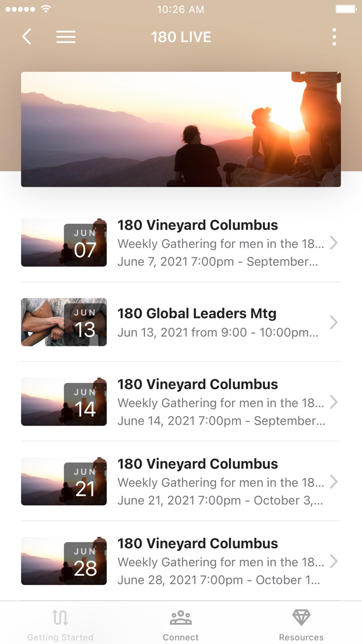
Task: Tap the JUN 07 event thumbnail
Action: click(x=64, y=243)
